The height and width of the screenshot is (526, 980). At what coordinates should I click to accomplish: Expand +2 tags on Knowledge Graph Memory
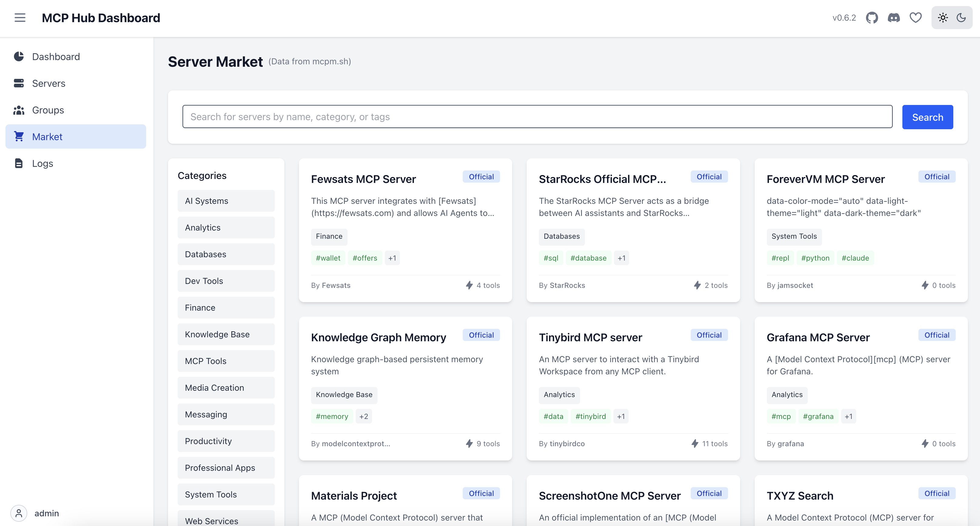point(363,416)
